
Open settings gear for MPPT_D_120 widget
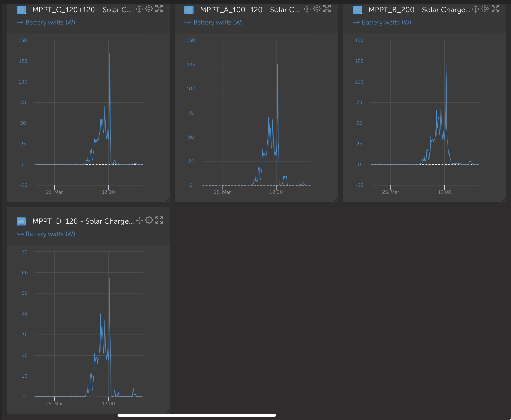(149, 220)
